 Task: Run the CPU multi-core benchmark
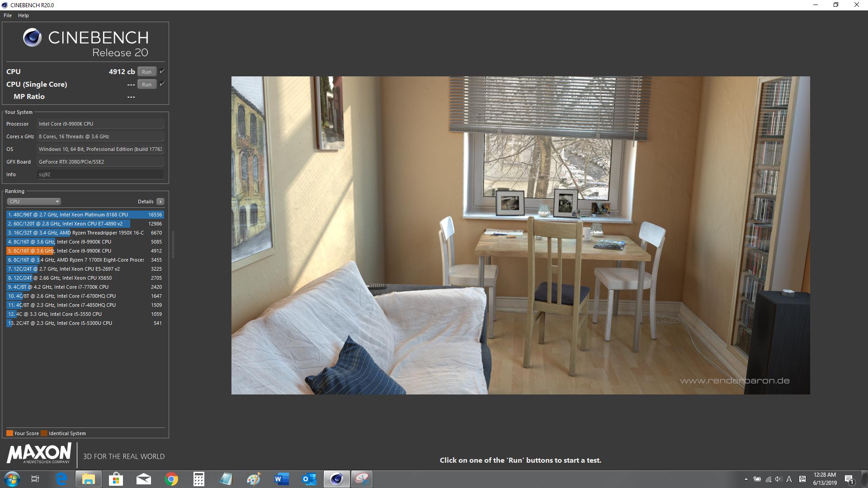click(x=146, y=71)
